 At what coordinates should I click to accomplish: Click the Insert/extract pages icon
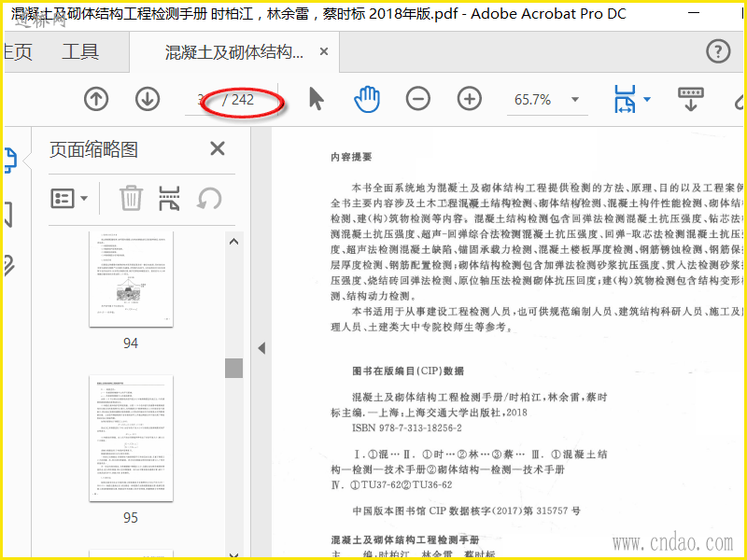click(169, 198)
